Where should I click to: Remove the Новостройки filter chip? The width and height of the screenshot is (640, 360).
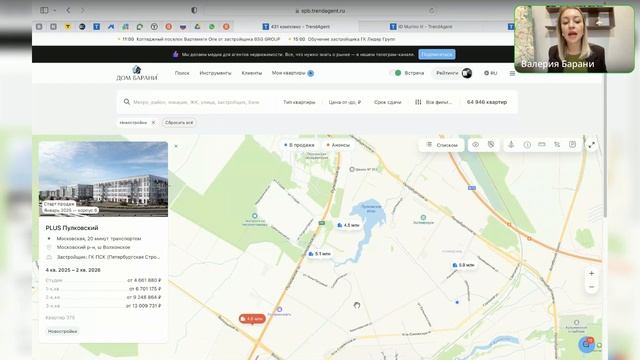pos(153,122)
